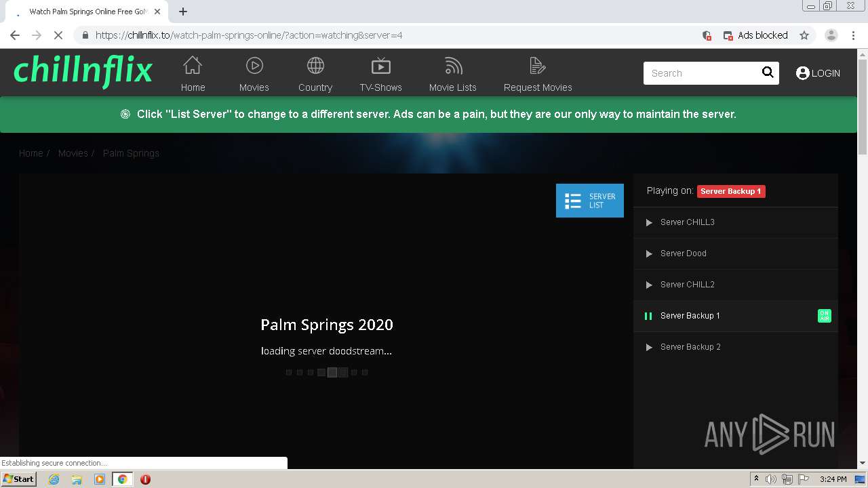Open Chrome profile avatar

(831, 35)
